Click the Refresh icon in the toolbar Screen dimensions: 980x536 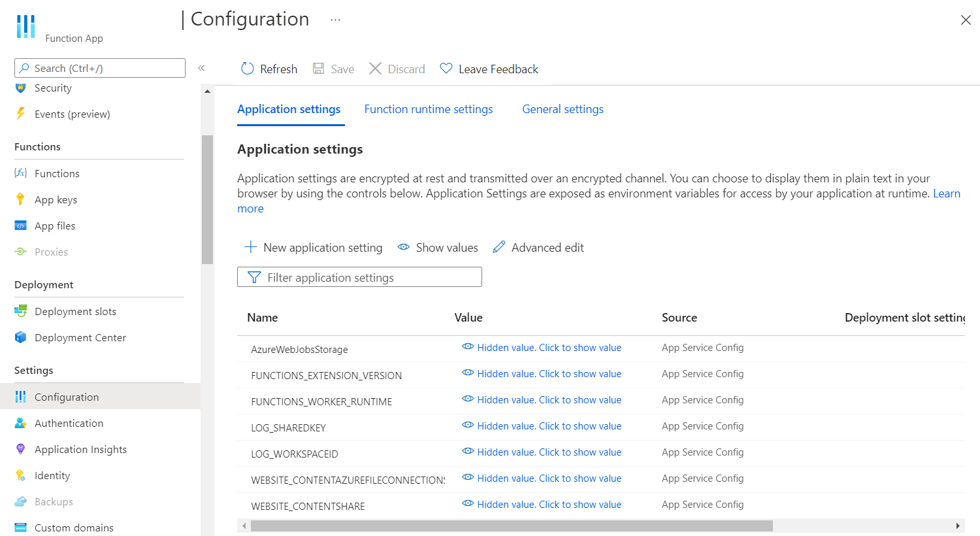coord(247,68)
